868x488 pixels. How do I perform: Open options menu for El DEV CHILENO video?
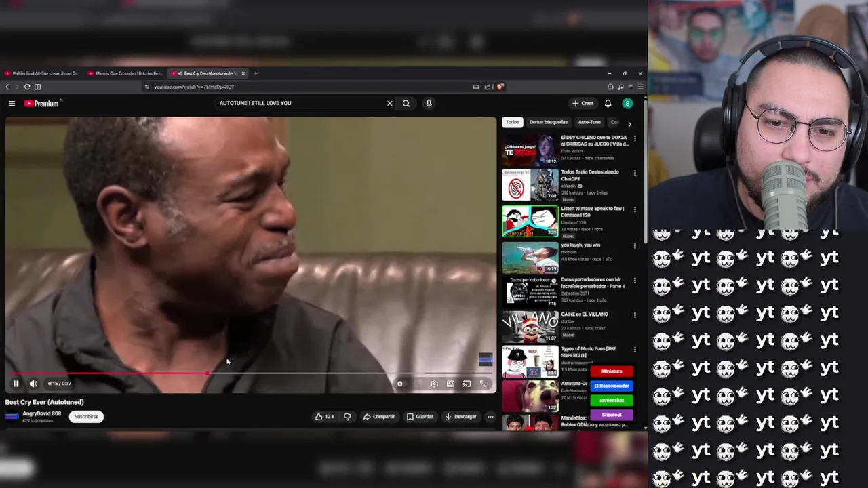pyautogui.click(x=635, y=138)
